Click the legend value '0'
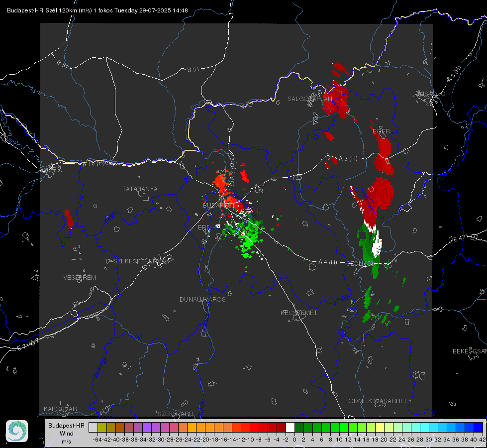The width and height of the screenshot is (487, 448). click(x=294, y=440)
